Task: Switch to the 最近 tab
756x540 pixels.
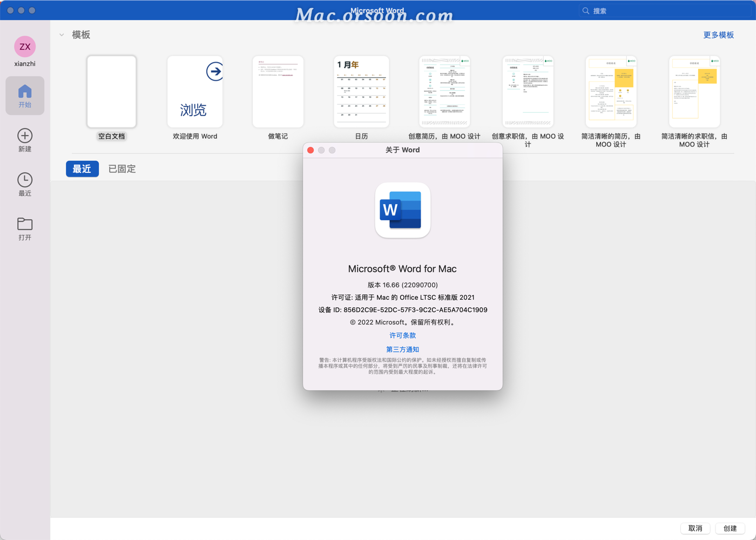Action: point(82,169)
